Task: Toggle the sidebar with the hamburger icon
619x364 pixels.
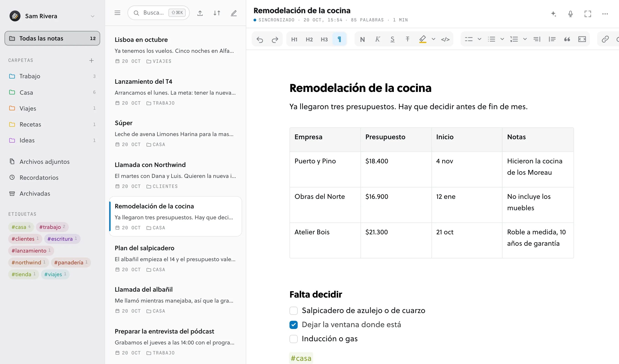Action: point(117,13)
